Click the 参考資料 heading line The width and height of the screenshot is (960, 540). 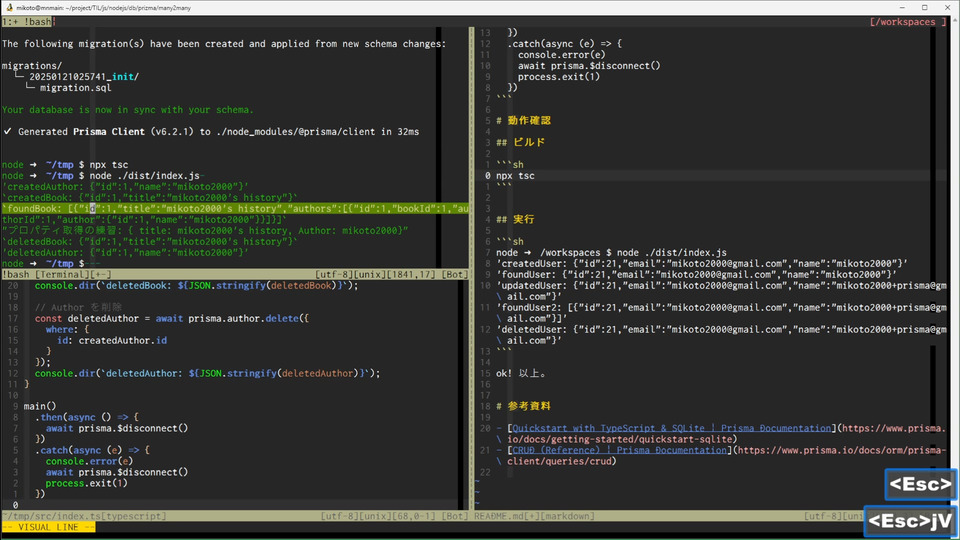530,406
